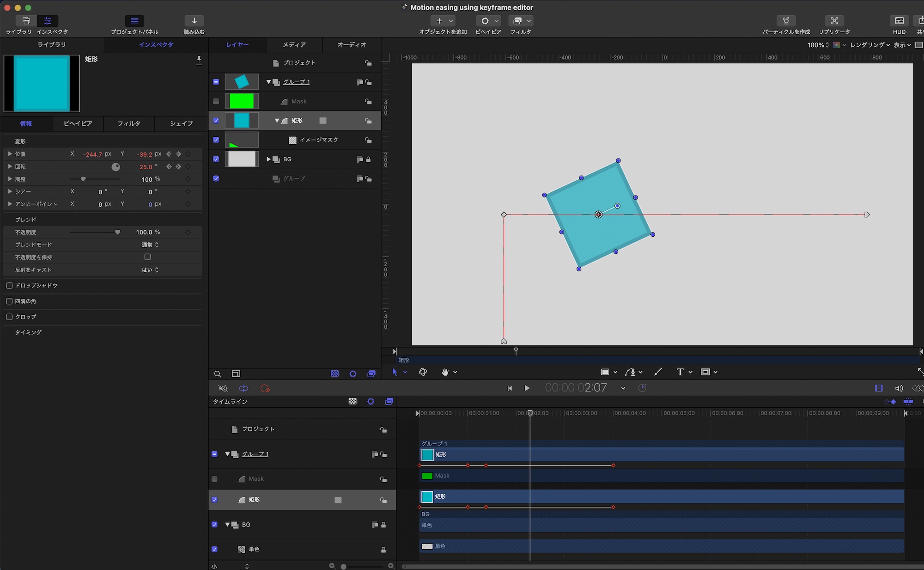Select the Text tool
Screen dimensions: 924x570
click(x=680, y=372)
